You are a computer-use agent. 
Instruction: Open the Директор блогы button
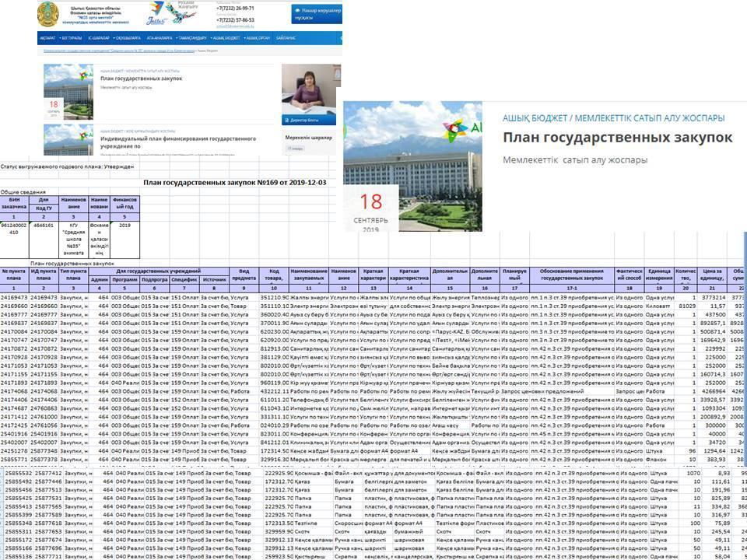(308, 121)
